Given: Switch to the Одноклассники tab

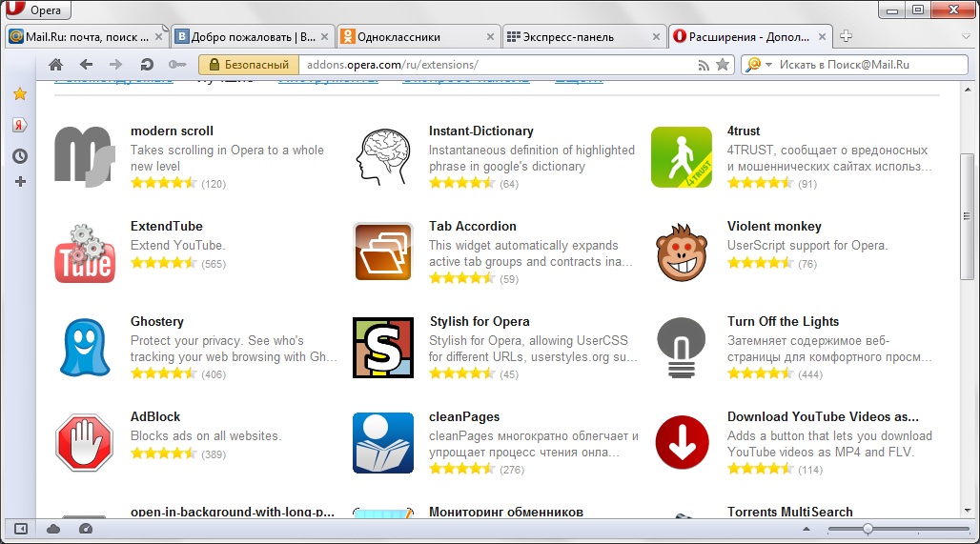Looking at the screenshot, I should coord(418,37).
